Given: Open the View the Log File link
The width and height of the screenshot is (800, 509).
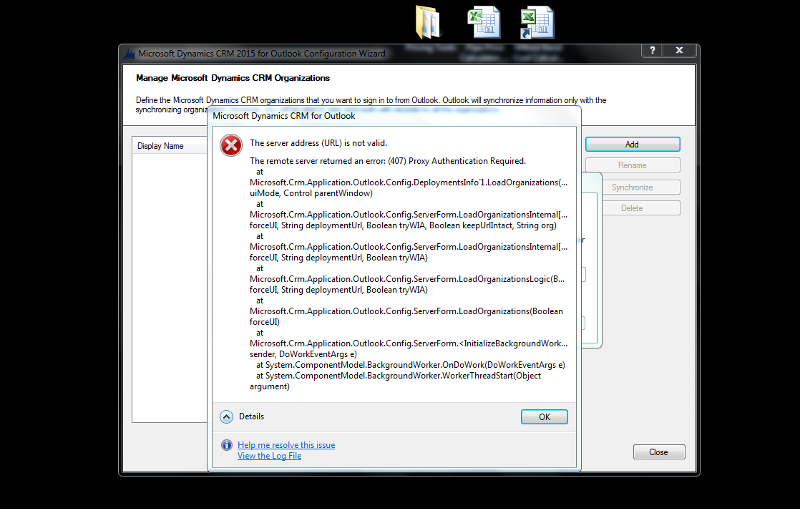Looking at the screenshot, I should pos(269,455).
